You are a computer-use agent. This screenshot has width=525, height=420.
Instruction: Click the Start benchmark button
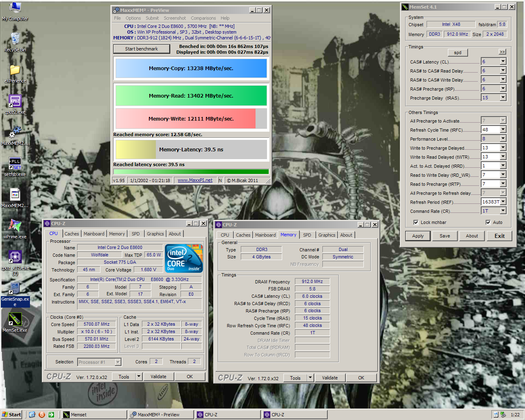(142, 49)
